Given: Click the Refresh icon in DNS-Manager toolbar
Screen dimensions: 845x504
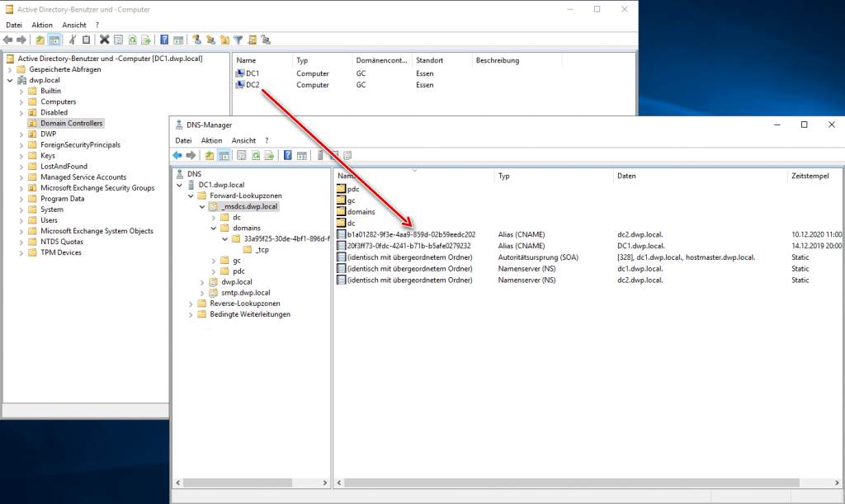Looking at the screenshot, I should (256, 155).
